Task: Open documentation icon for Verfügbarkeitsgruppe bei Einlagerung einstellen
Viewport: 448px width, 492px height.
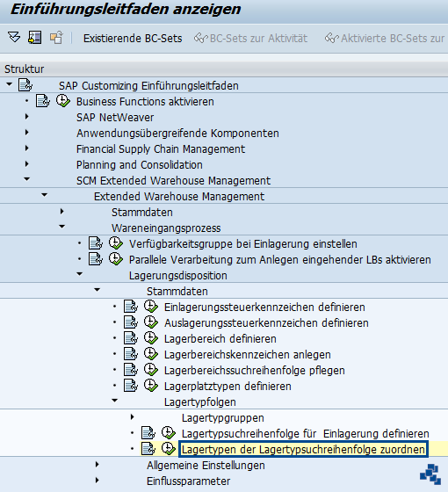Action: pos(96,243)
